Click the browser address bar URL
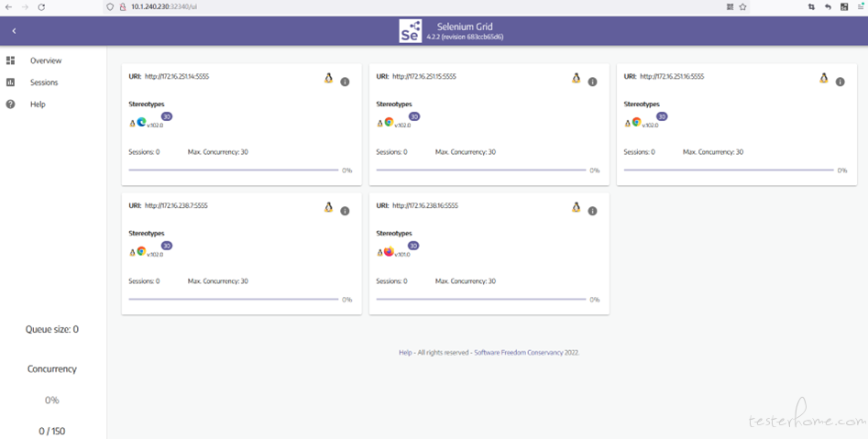This screenshot has width=868, height=439. pyautogui.click(x=164, y=7)
